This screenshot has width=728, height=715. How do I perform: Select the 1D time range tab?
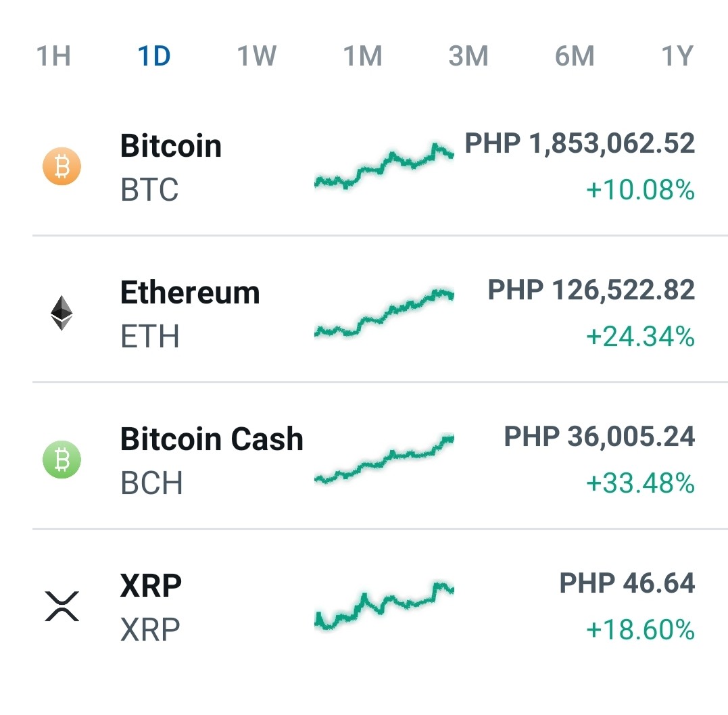[154, 56]
